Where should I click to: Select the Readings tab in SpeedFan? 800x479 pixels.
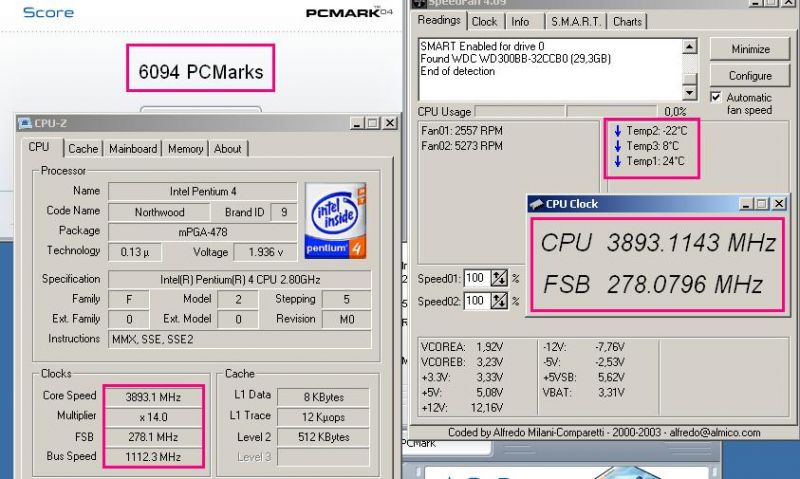tap(439, 20)
